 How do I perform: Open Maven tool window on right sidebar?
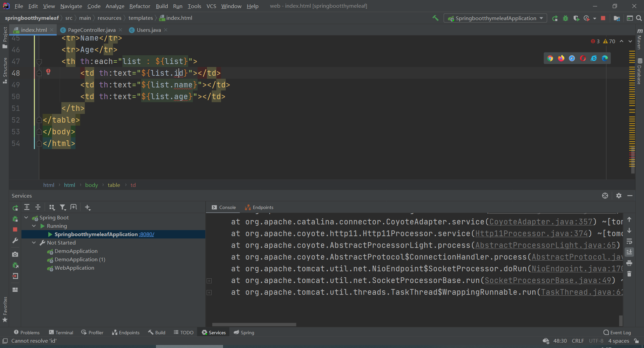639,40
